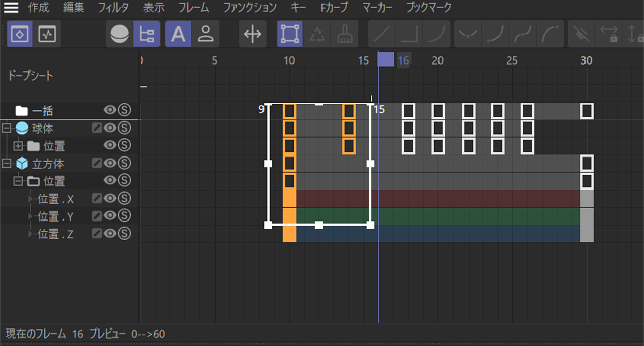Select the 位置 . X track label
The width and height of the screenshot is (644, 346).
click(56, 199)
